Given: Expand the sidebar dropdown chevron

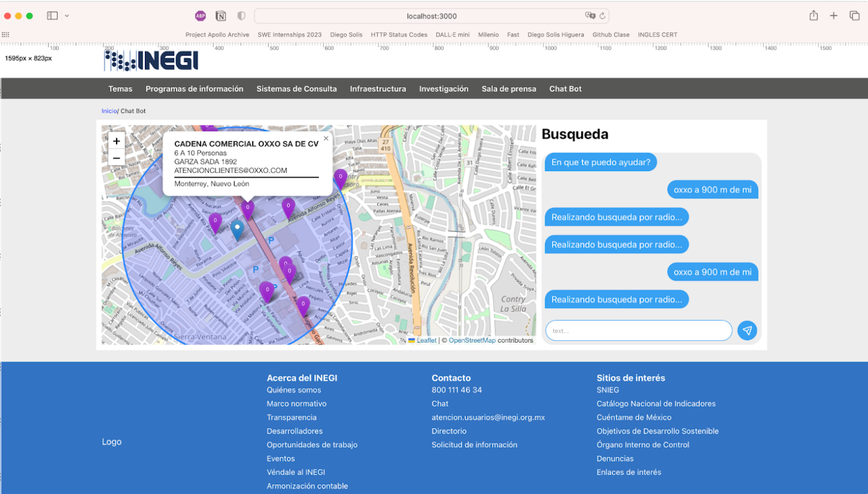Looking at the screenshot, I should [x=67, y=16].
